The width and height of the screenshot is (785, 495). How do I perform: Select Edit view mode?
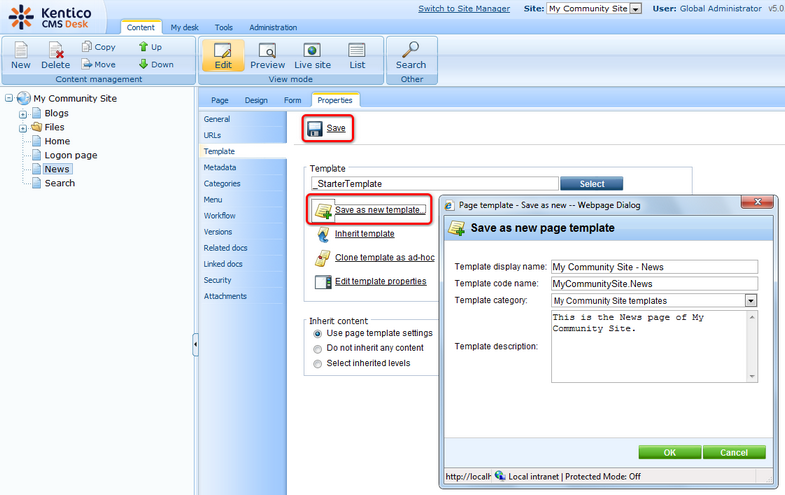point(223,56)
